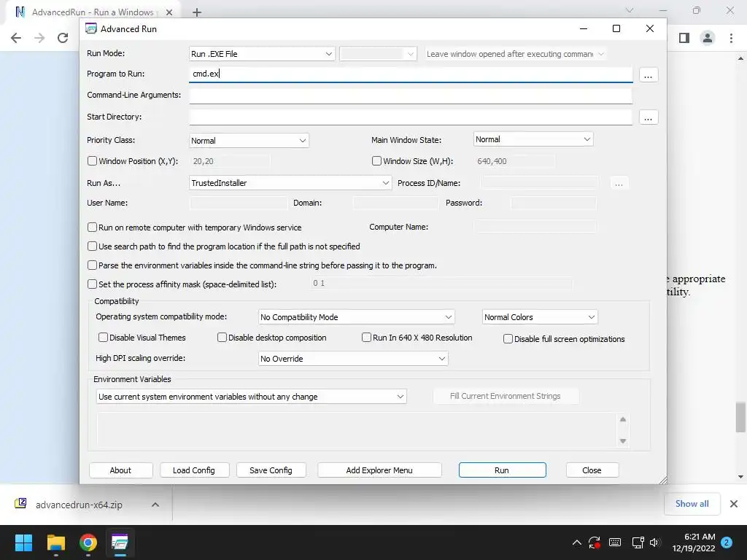747x560 pixels.
Task: Open the Windows Start menu
Action: point(23,542)
